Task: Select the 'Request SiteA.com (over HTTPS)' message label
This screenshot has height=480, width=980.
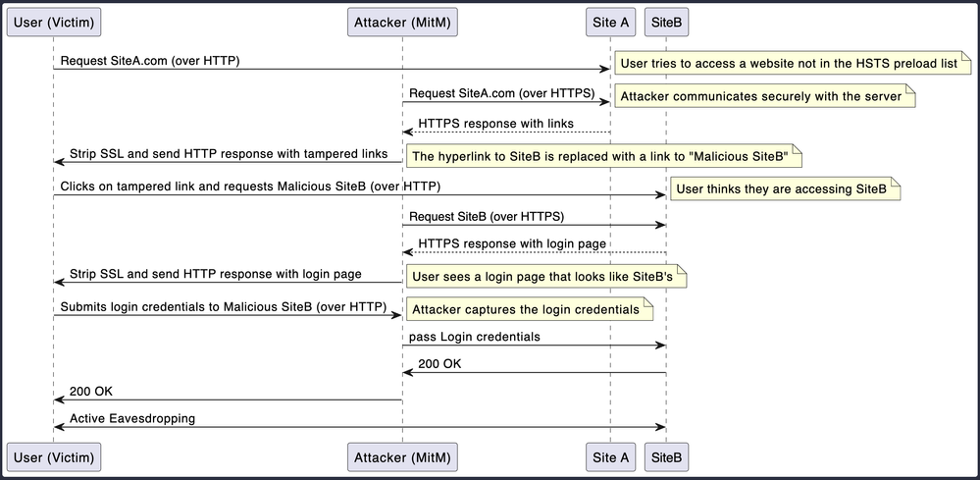Action: tap(501, 94)
